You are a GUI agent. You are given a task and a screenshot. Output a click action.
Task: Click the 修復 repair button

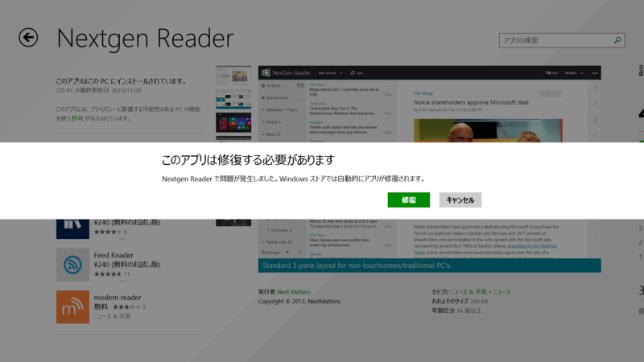[409, 200]
